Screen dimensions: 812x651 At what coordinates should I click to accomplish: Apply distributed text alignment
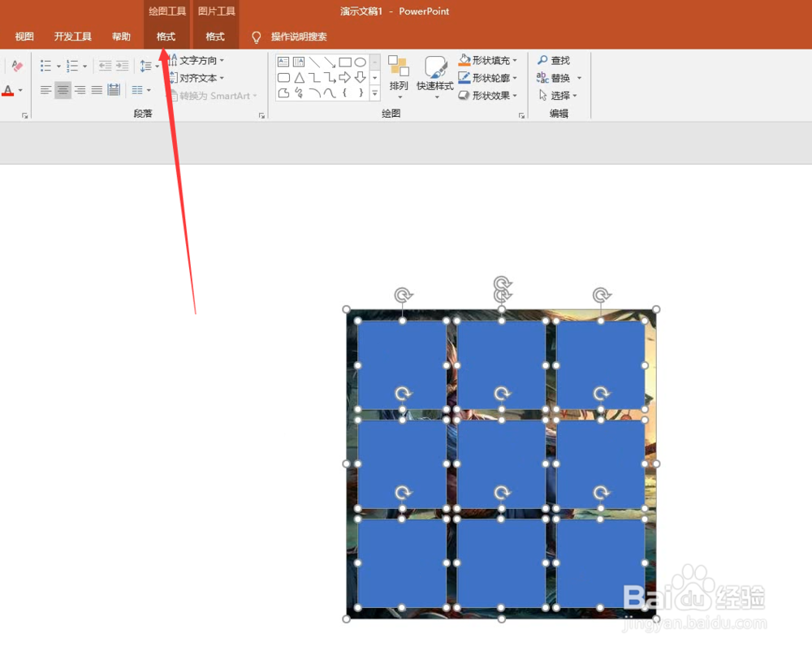point(114,90)
